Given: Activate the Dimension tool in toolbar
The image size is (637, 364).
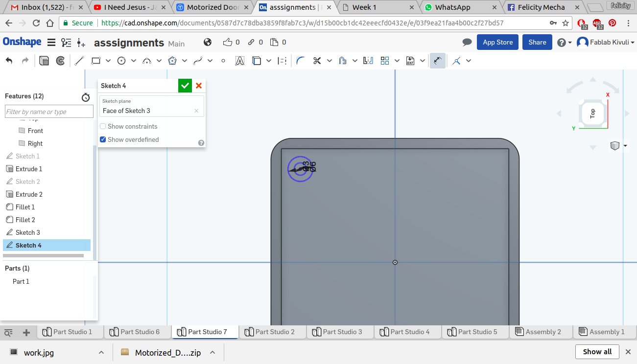Looking at the screenshot, I should coord(438,61).
